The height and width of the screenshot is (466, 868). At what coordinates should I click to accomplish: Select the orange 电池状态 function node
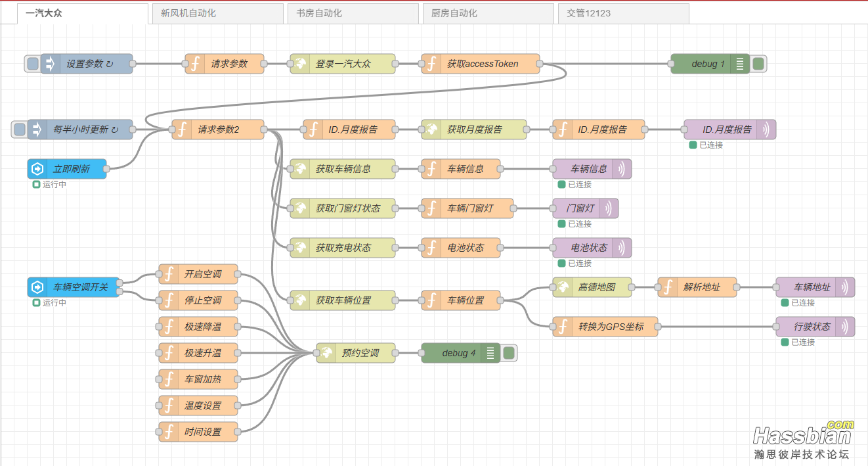coord(461,248)
